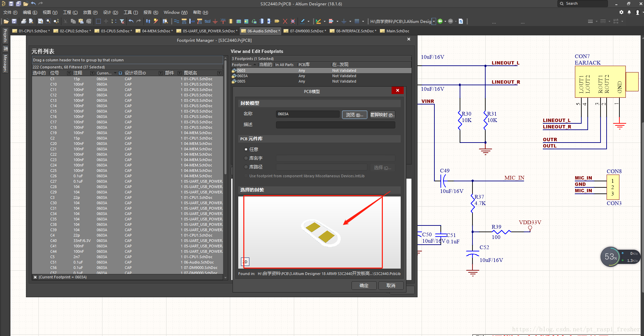Screen dimensions: 644x336
Task: Click the Place Wire toolbar icon
Action: (x=177, y=21)
